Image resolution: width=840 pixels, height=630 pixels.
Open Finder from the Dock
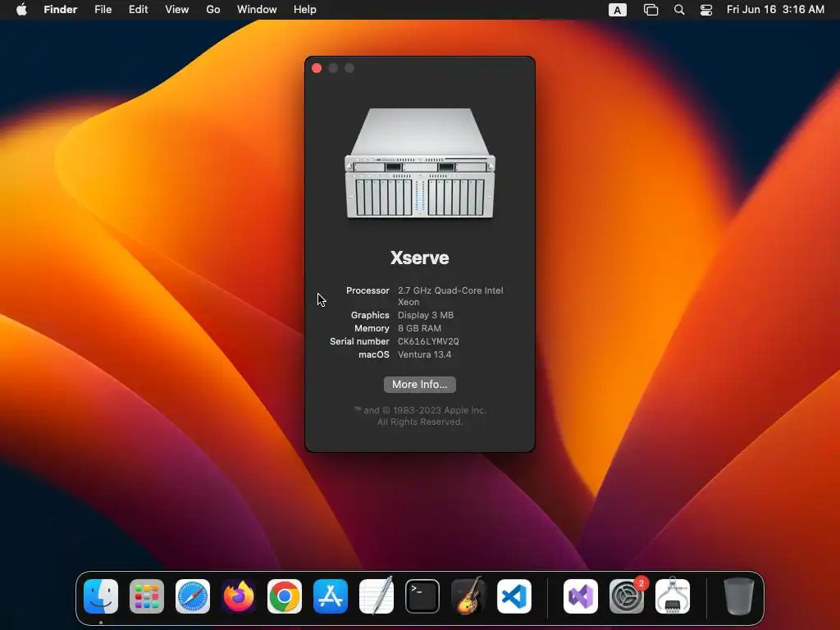click(101, 596)
